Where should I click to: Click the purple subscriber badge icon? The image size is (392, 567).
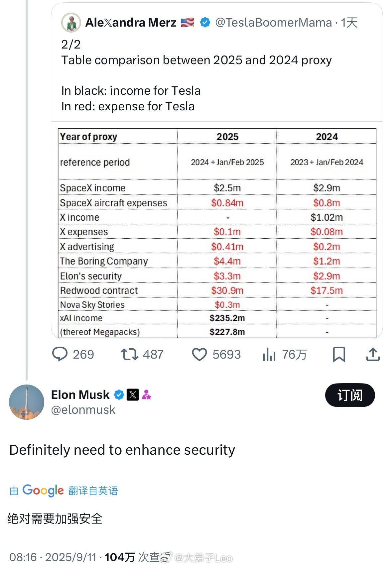pos(147,395)
